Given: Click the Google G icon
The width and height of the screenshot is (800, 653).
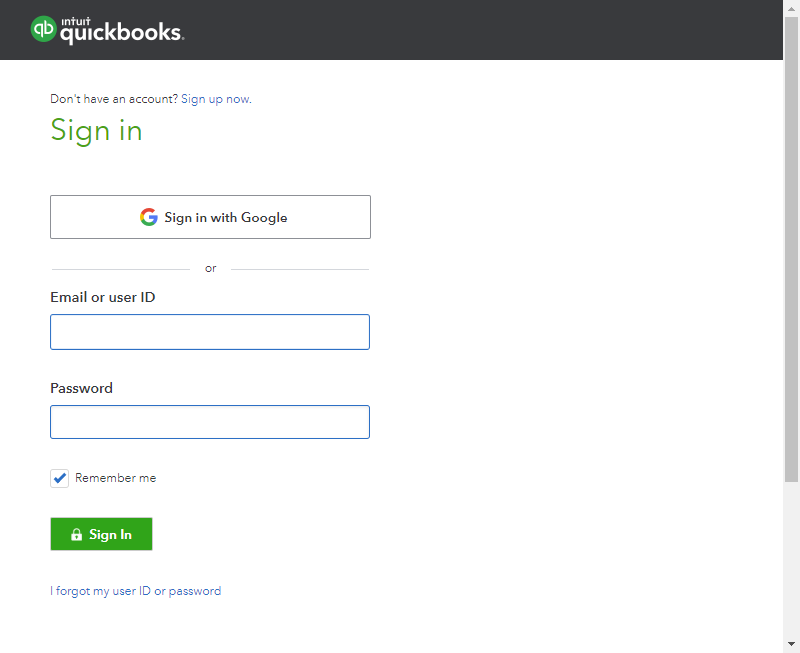Looking at the screenshot, I should click(148, 217).
